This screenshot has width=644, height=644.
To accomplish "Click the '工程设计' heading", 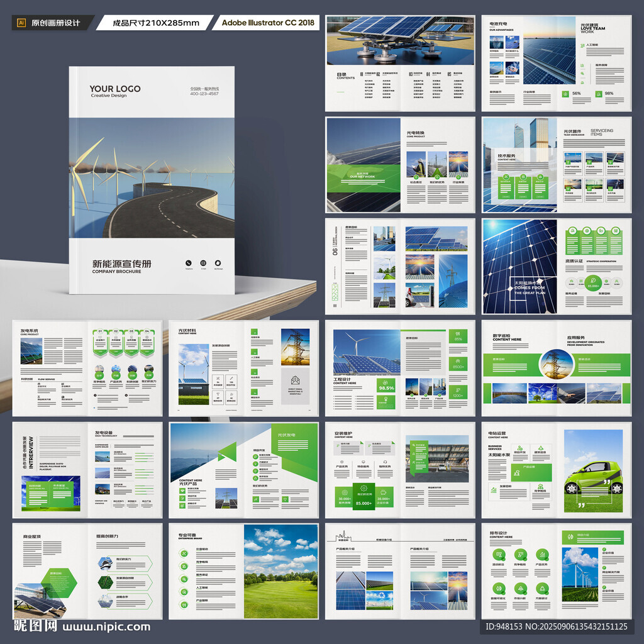I will (x=342, y=379).
